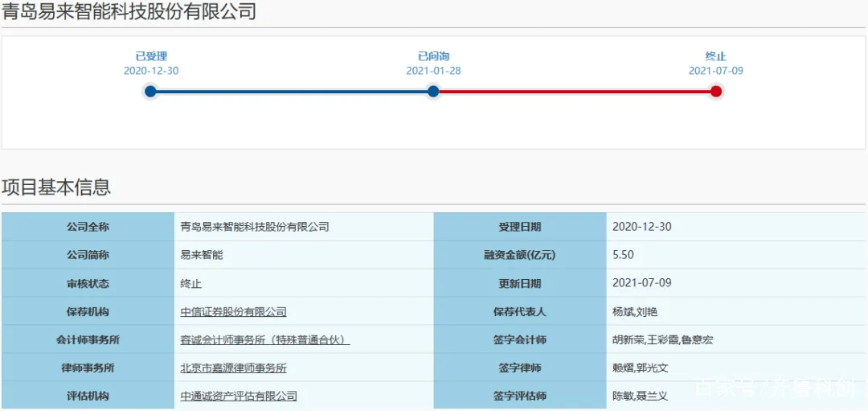Click the 已问询 timeline dot
The width and height of the screenshot is (868, 411).
(x=433, y=91)
